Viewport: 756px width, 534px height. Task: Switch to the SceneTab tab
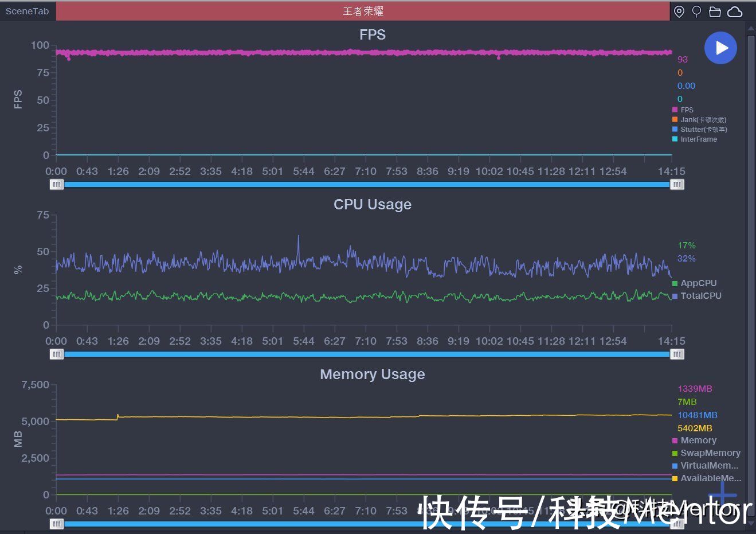point(28,11)
